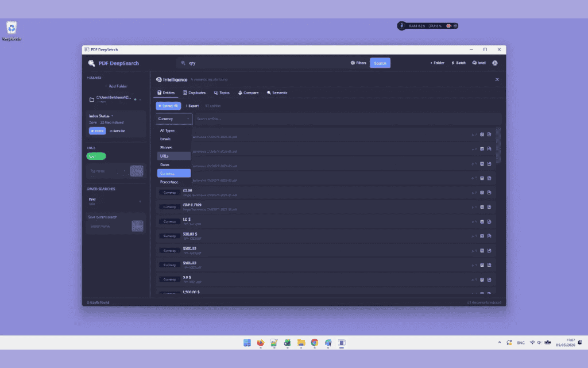Focus the Search name input field

(x=110, y=226)
